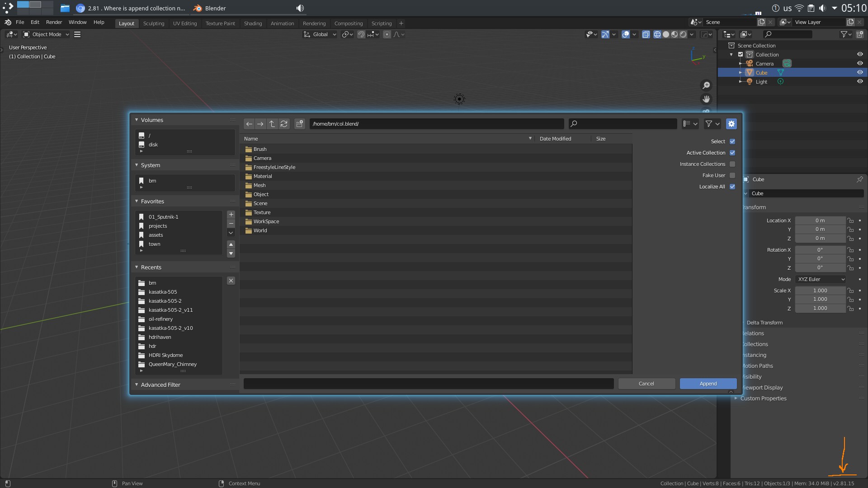The width and height of the screenshot is (868, 488).
Task: Click the viewport pan hand icon
Action: (x=706, y=99)
